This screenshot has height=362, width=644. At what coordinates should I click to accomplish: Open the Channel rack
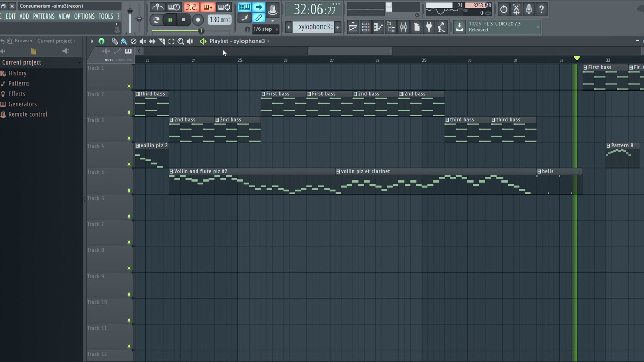(366, 27)
